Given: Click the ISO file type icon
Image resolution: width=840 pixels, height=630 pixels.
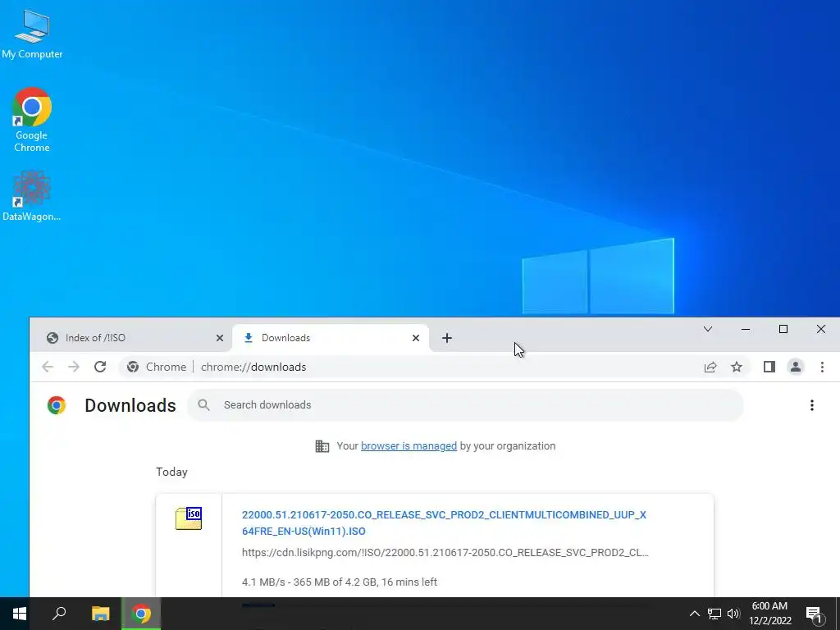Looking at the screenshot, I should click(x=189, y=518).
